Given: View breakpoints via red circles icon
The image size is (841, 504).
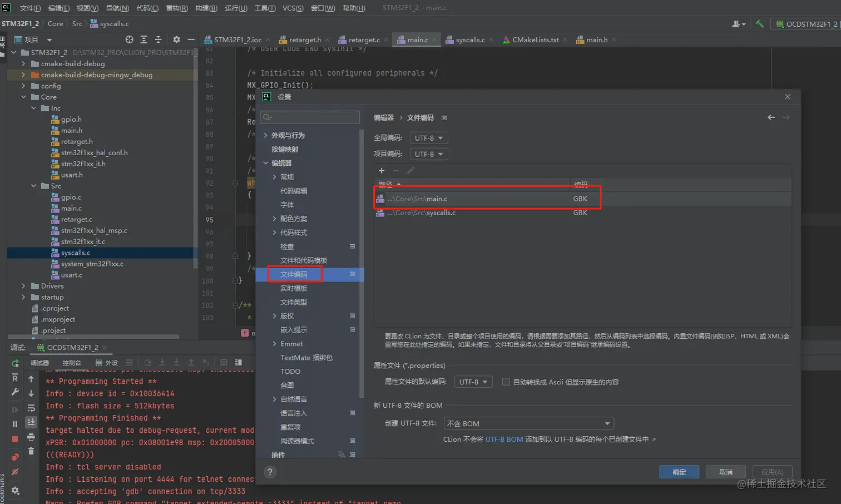Looking at the screenshot, I should click(15, 457).
